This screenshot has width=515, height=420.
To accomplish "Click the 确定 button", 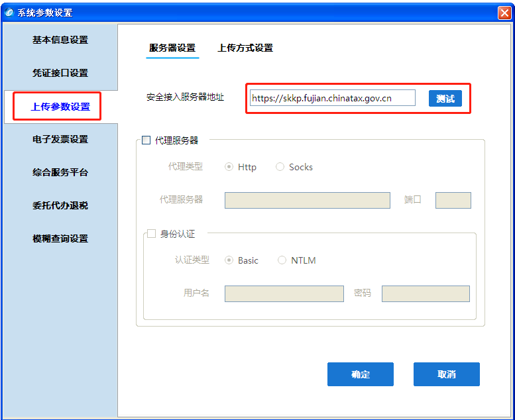I will pos(361,374).
